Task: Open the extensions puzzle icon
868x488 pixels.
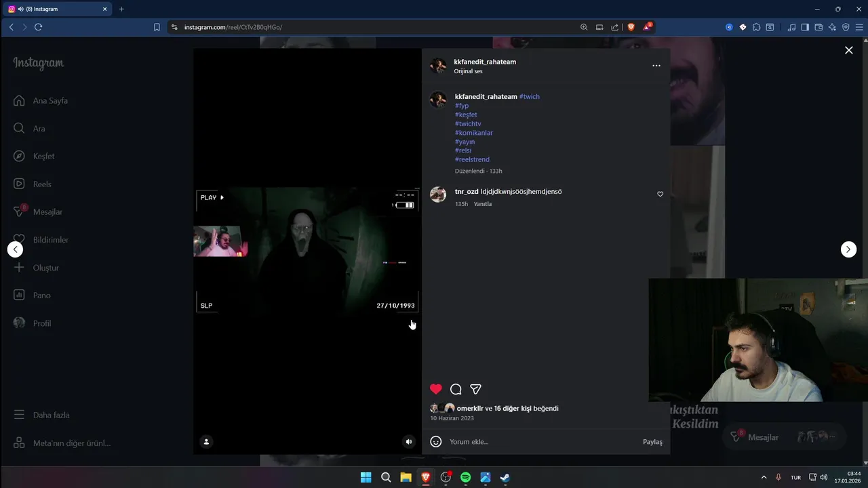Action: pos(757,27)
